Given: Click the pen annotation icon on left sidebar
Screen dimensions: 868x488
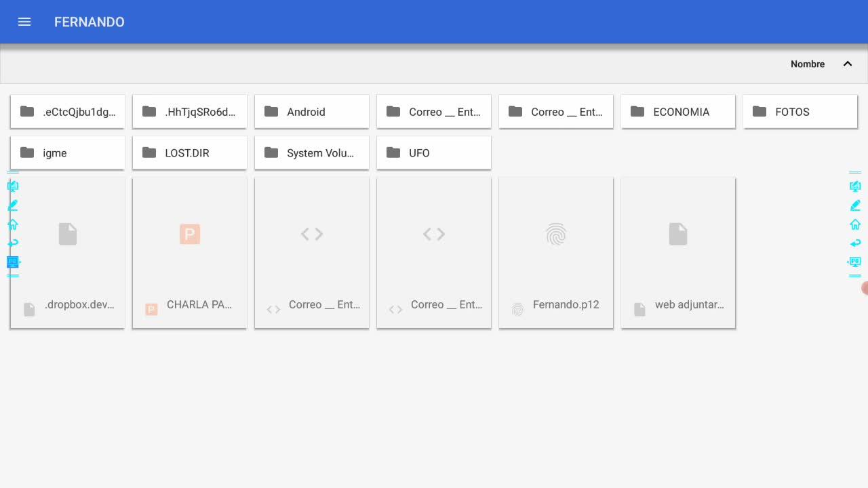Looking at the screenshot, I should click(x=13, y=205).
